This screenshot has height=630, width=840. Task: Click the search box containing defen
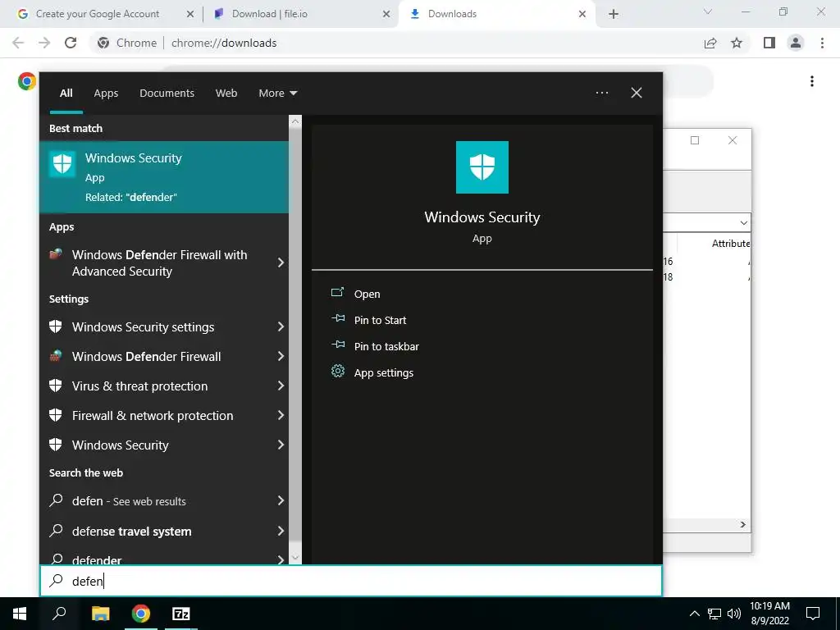click(351, 581)
